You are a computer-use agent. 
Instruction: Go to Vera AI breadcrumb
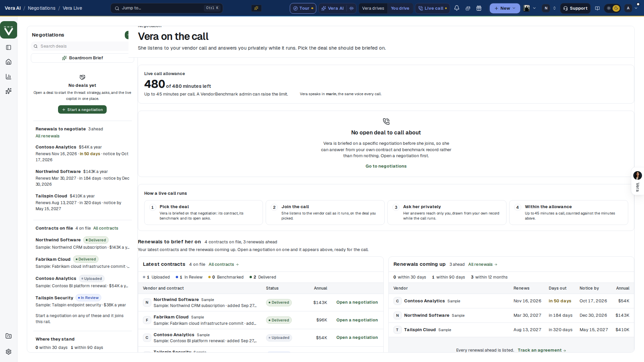point(13,8)
